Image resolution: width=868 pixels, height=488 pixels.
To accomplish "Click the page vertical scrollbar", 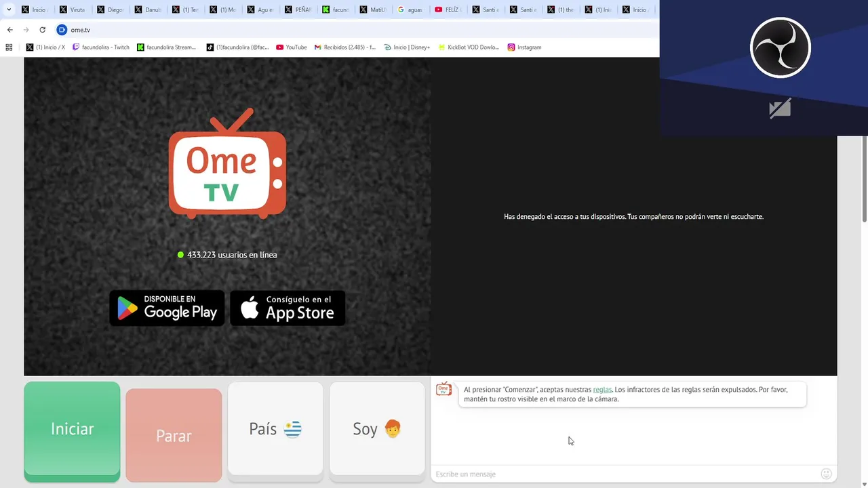I will point(864,178).
